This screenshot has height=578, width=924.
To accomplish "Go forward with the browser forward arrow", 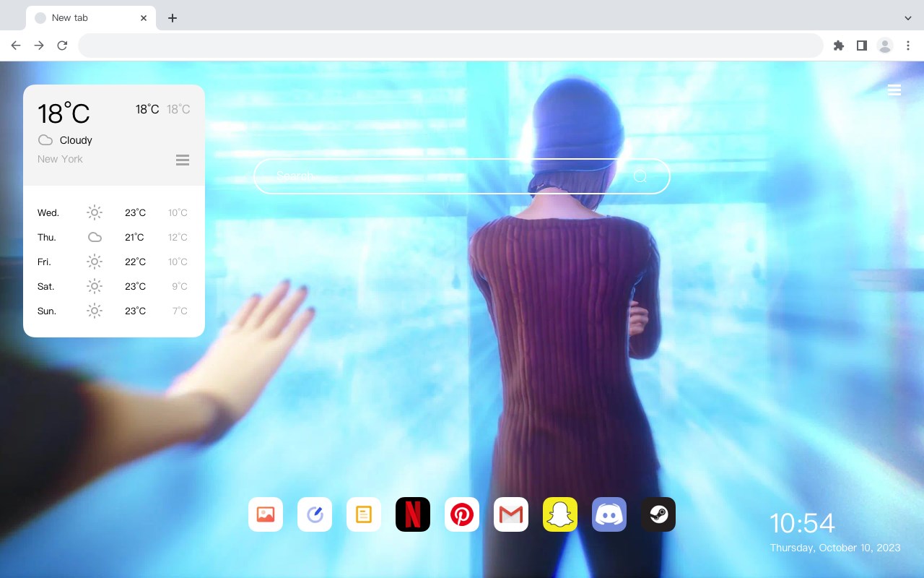I will [39, 46].
